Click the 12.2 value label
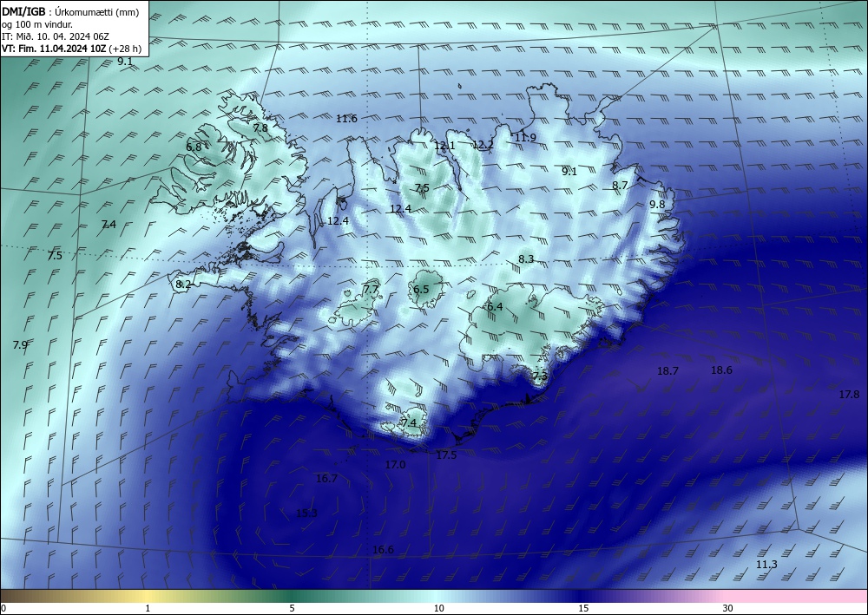This screenshot has height=615, width=868. 483,145
